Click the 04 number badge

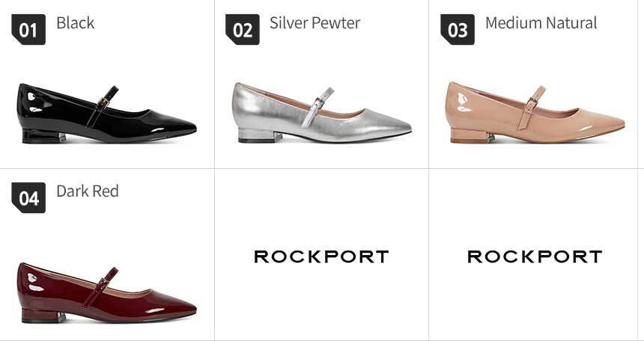tap(28, 197)
